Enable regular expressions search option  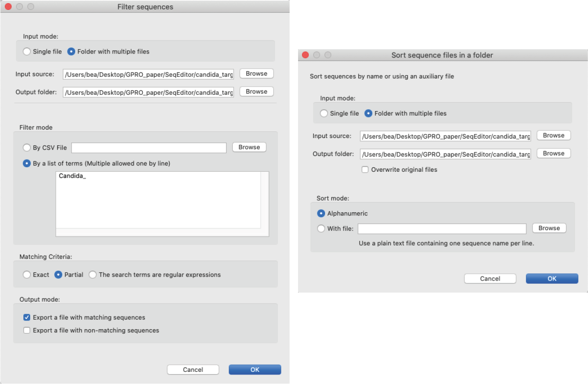pyautogui.click(x=93, y=275)
